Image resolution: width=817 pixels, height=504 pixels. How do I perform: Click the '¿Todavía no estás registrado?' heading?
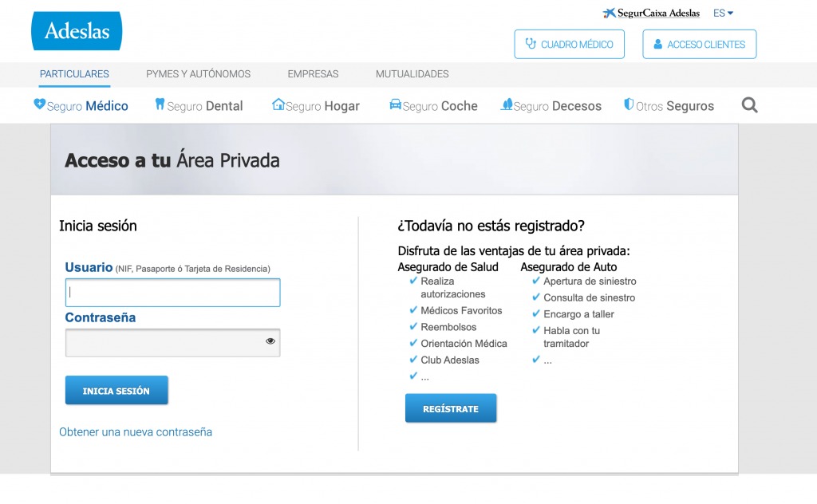click(x=491, y=226)
